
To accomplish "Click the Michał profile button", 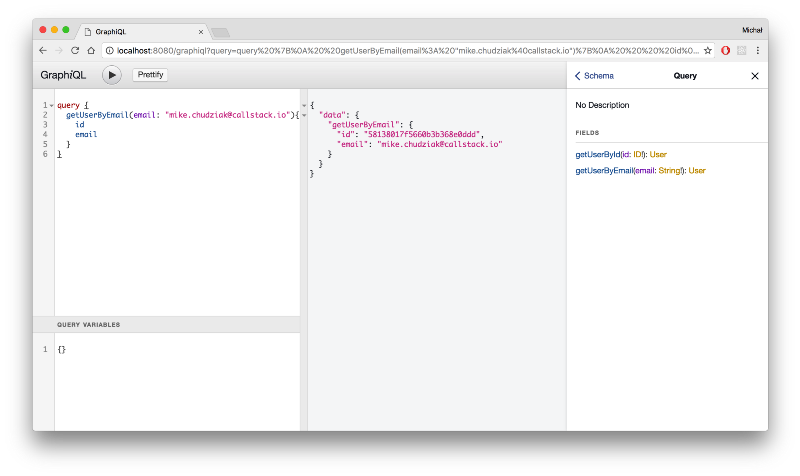I will tap(752, 31).
